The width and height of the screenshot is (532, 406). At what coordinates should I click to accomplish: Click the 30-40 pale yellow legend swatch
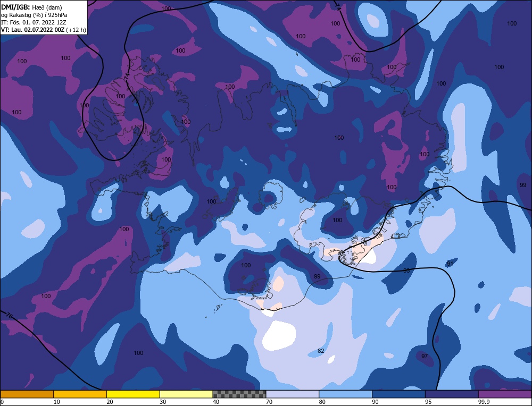point(186,394)
